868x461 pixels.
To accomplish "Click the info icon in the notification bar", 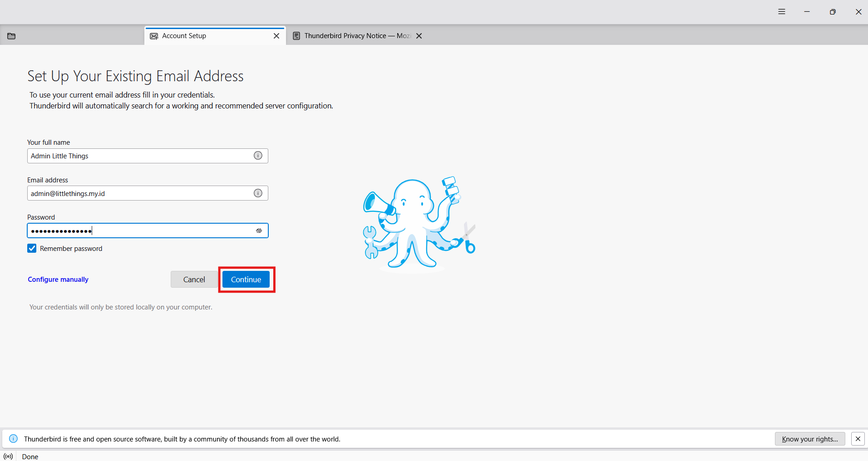I will coord(14,439).
